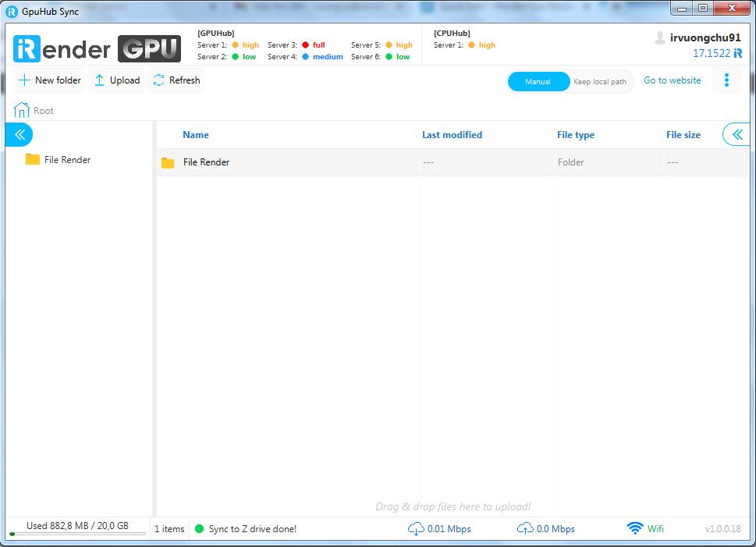Click the Root home icon

click(x=21, y=110)
